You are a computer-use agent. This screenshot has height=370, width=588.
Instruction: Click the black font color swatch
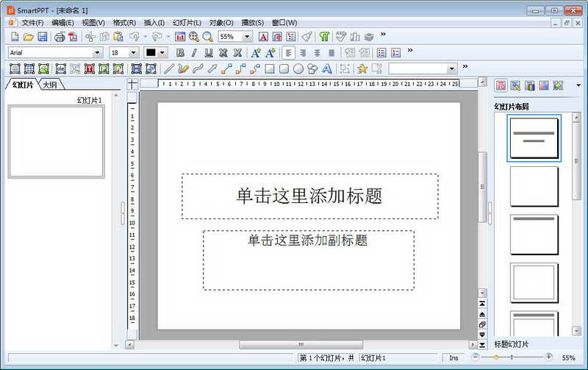[151, 53]
